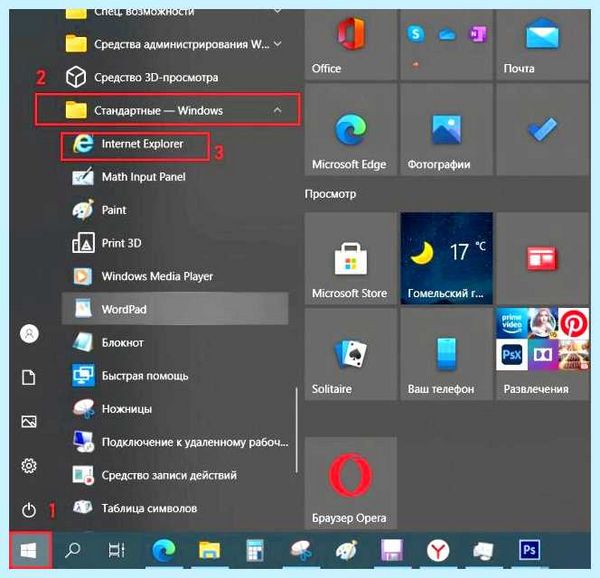Open Math Input Panel
The image size is (600, 578).
(x=175, y=177)
